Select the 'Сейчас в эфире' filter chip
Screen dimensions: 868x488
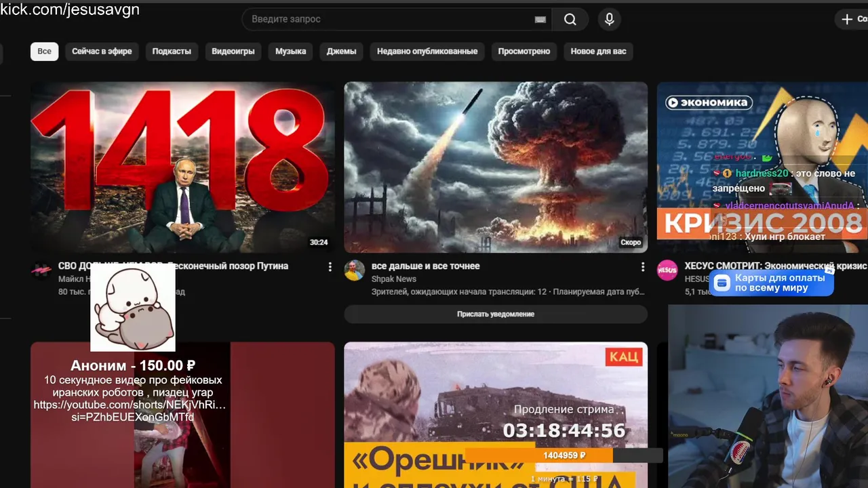tap(102, 52)
